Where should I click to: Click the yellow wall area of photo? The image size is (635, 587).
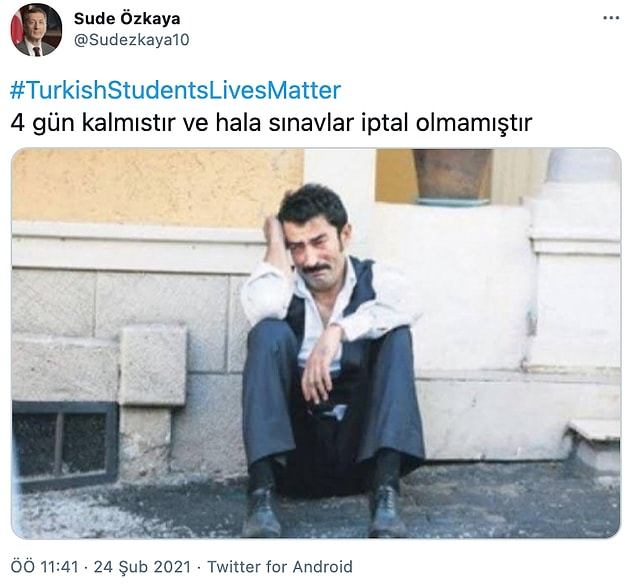pyautogui.click(x=158, y=186)
